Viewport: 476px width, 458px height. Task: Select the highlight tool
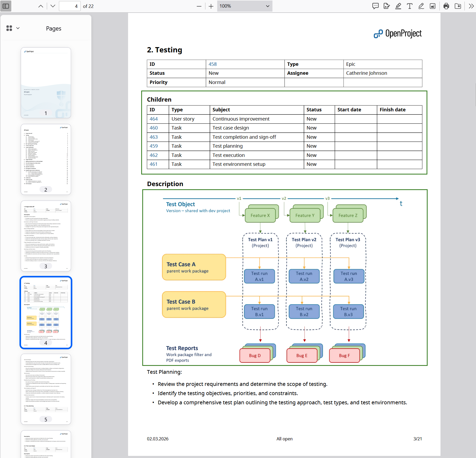(x=398, y=6)
